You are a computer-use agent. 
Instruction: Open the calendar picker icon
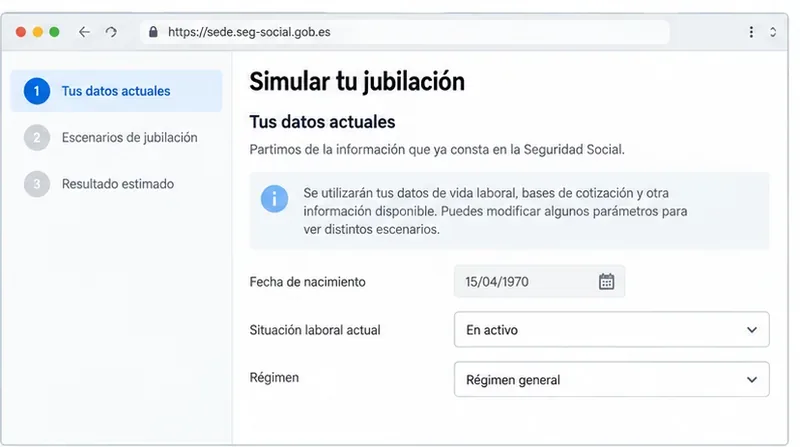click(x=606, y=281)
